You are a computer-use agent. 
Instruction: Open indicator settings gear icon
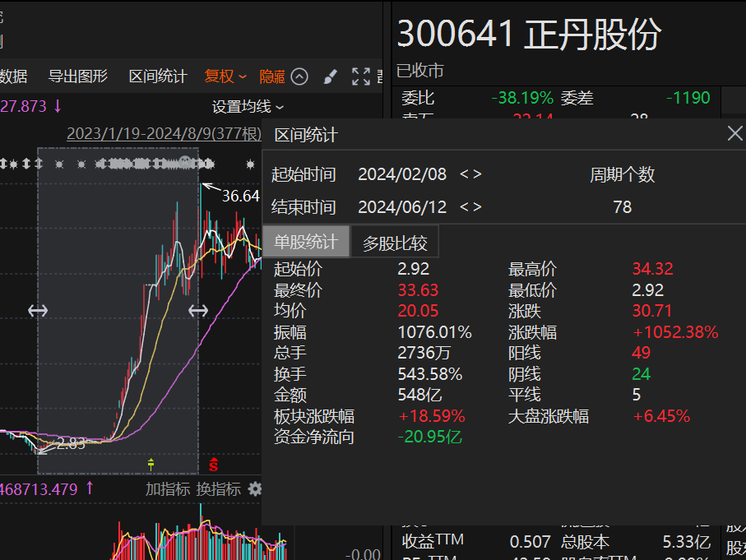[256, 488]
